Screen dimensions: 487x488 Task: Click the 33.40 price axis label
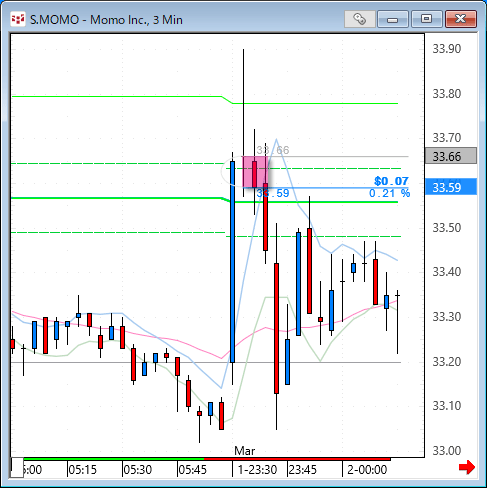click(447, 272)
